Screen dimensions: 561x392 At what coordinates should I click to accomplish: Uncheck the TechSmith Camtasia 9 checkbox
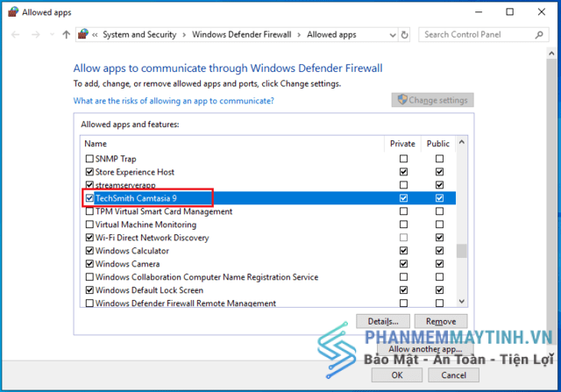(x=89, y=198)
